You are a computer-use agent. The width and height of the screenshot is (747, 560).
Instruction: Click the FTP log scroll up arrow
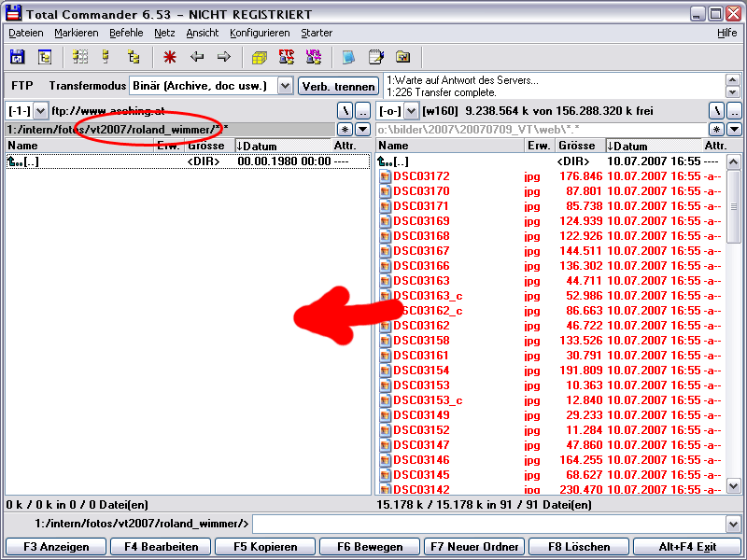[x=733, y=79]
